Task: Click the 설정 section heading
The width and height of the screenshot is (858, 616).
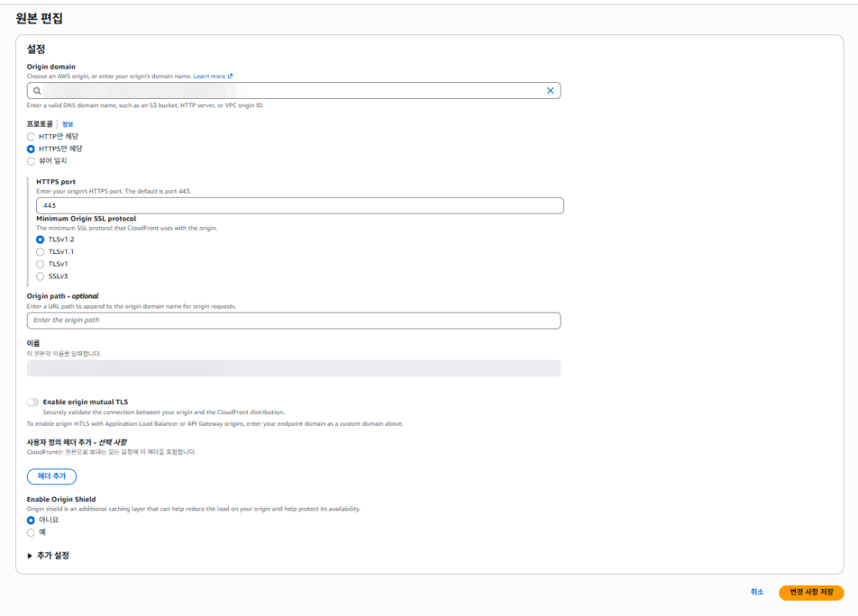Action: (36, 49)
